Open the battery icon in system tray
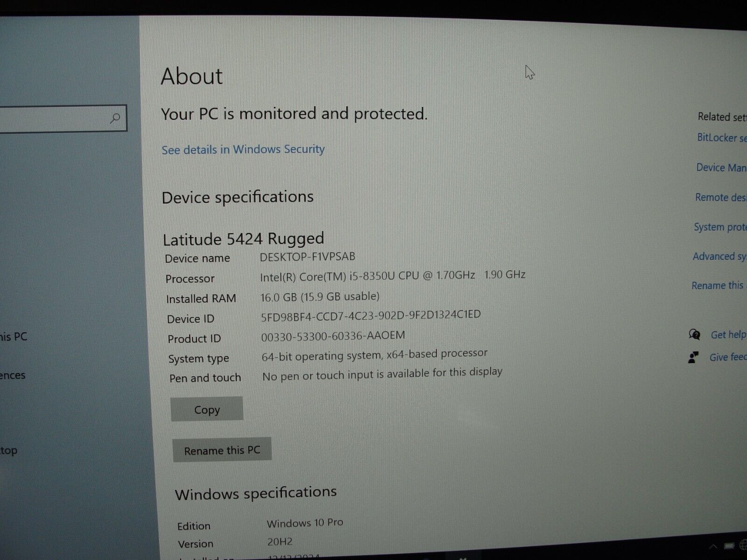747x560 pixels. (x=729, y=546)
